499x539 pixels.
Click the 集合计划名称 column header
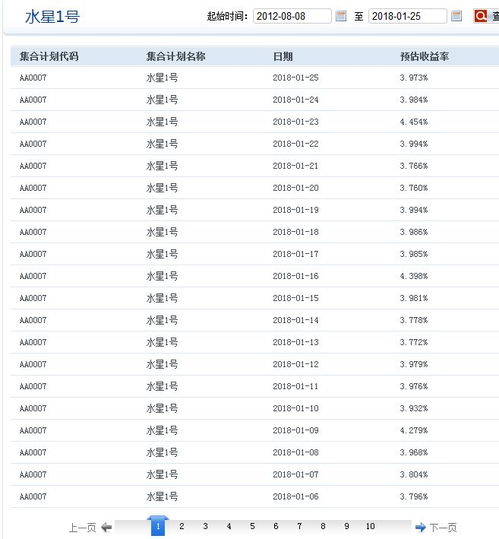(x=176, y=56)
